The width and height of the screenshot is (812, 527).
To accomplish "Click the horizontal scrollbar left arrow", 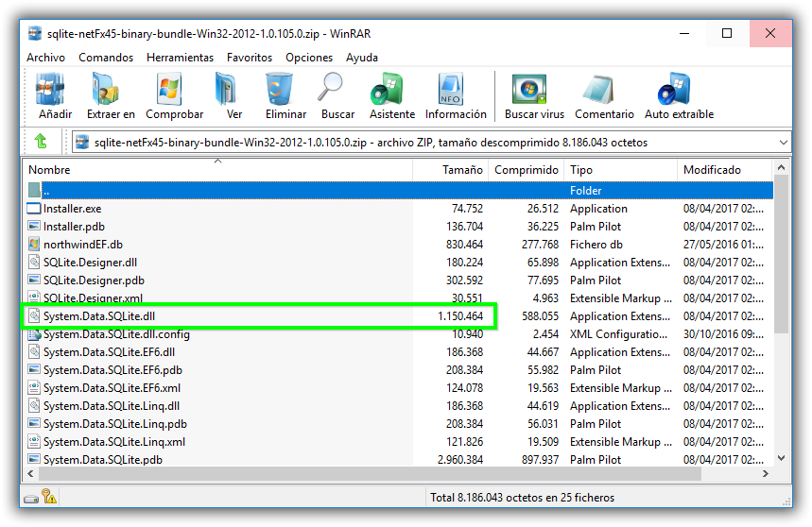I will (x=30, y=473).
